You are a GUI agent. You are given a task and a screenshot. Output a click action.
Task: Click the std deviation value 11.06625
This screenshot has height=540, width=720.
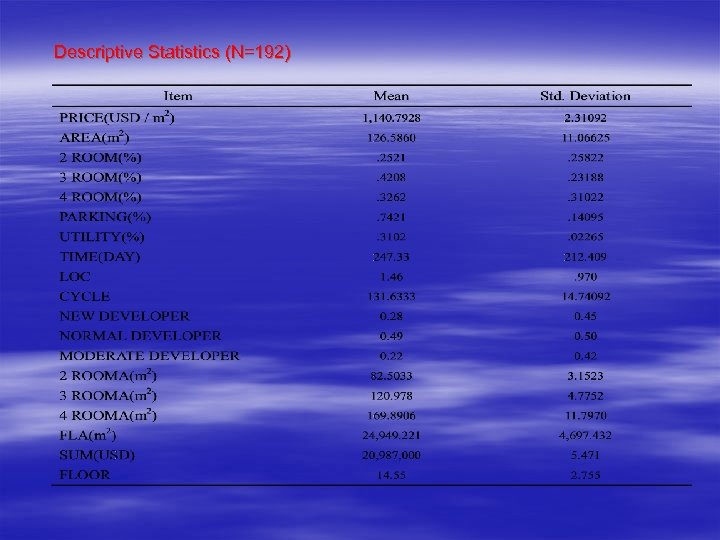point(585,138)
